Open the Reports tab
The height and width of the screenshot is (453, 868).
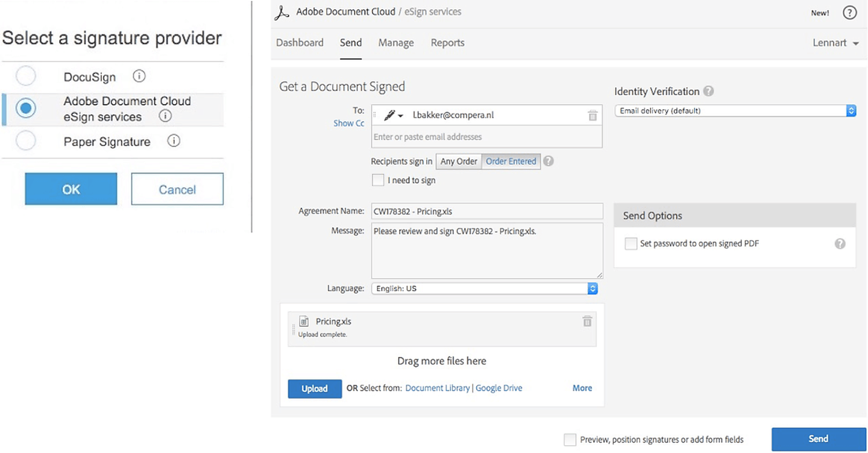tap(448, 43)
